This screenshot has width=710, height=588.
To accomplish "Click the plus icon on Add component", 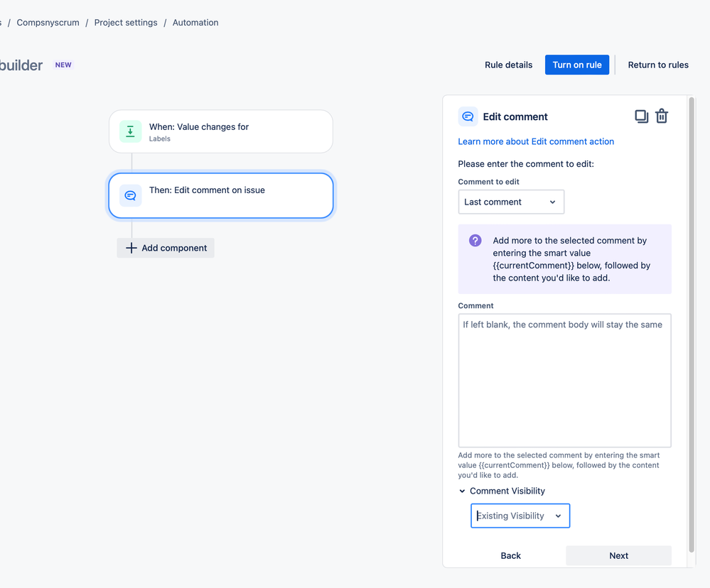I will click(131, 248).
